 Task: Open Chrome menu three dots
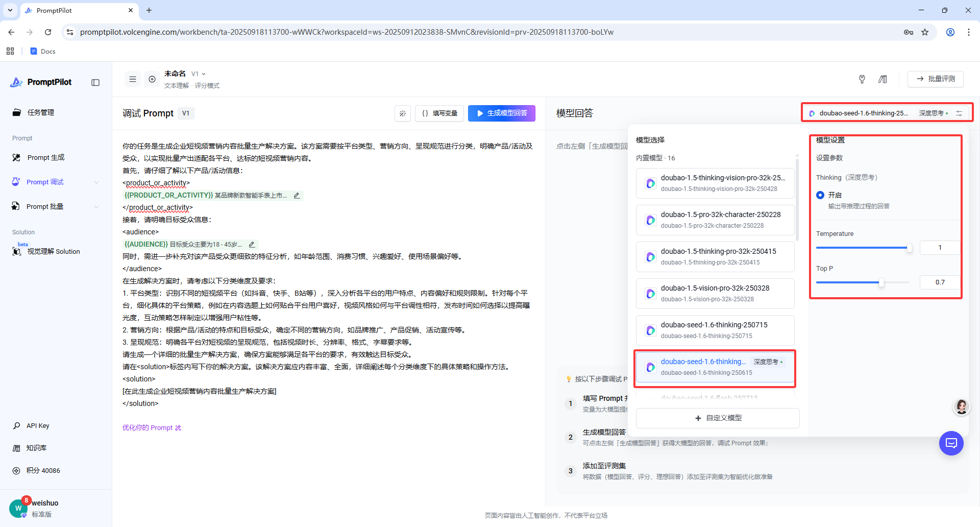pos(969,32)
